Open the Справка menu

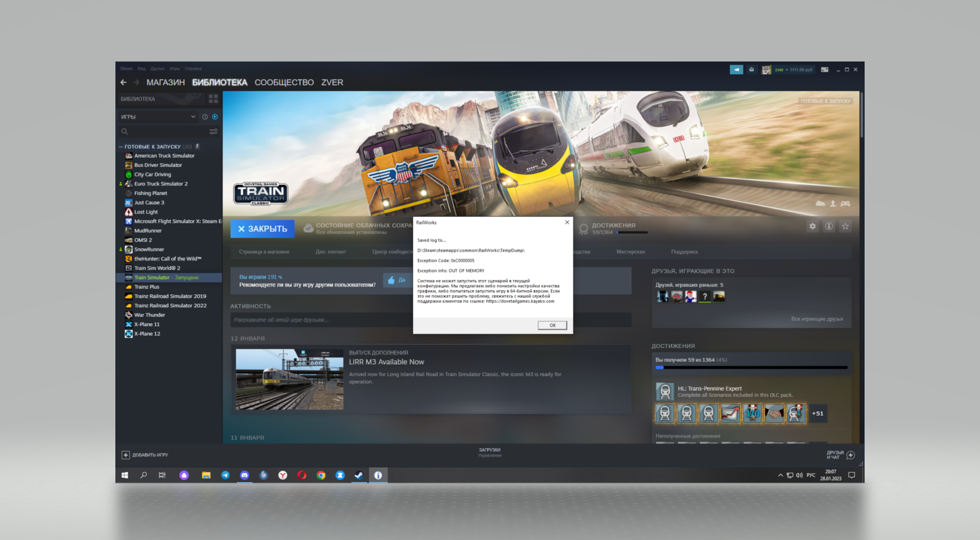[x=193, y=69]
